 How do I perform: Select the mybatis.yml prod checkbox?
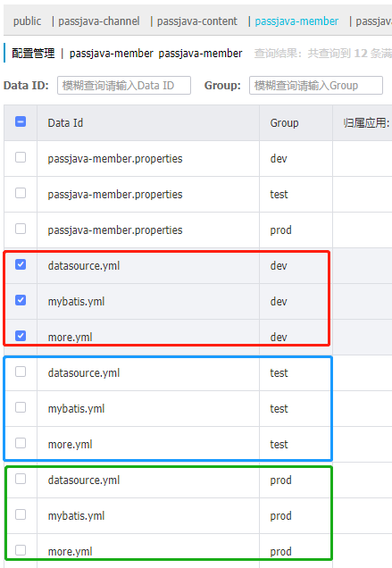click(x=21, y=514)
